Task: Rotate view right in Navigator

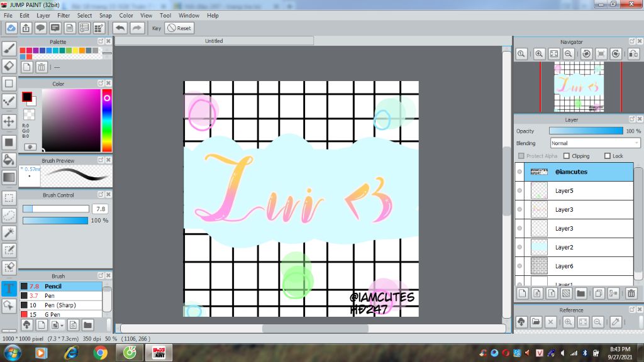Action: (x=616, y=54)
